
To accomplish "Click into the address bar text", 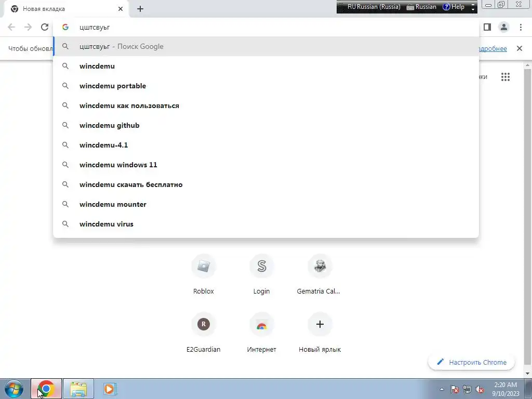I will pos(95,28).
